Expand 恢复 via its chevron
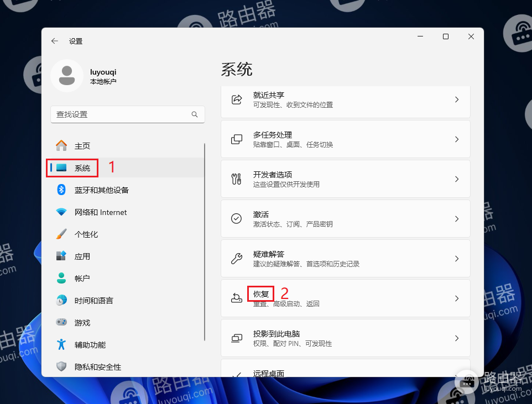 (x=457, y=298)
